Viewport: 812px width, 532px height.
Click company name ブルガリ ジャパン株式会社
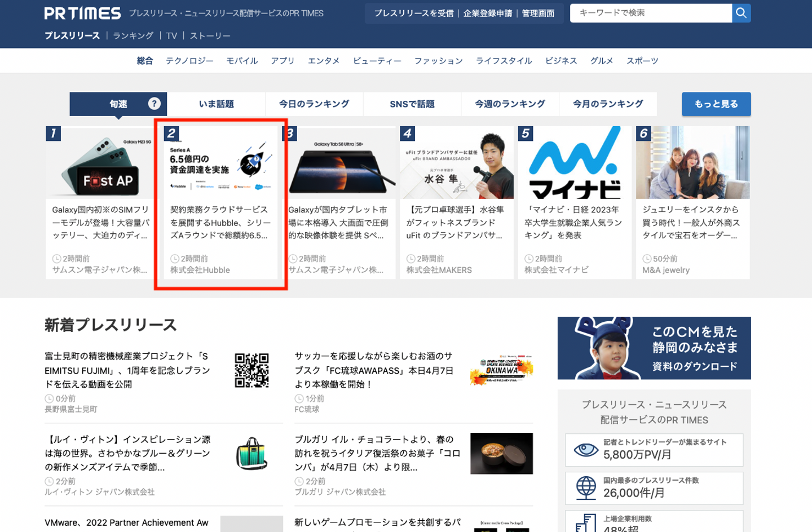tap(340, 492)
